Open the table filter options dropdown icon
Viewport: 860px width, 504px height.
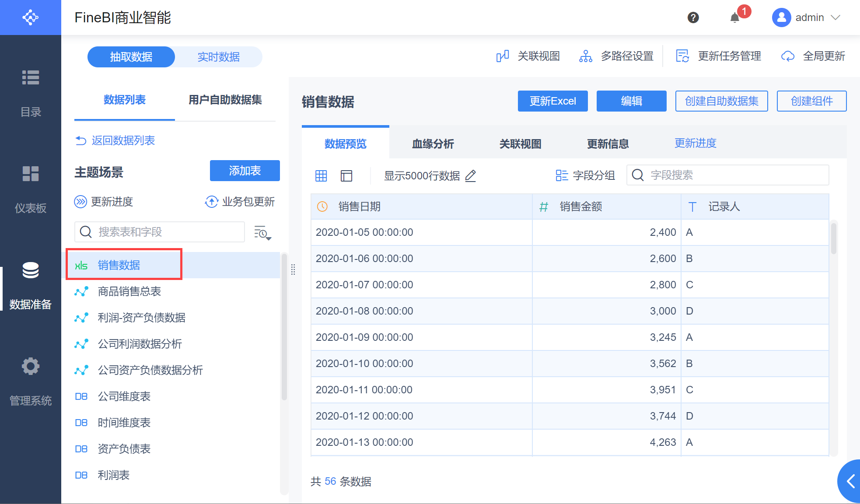pyautogui.click(x=262, y=233)
